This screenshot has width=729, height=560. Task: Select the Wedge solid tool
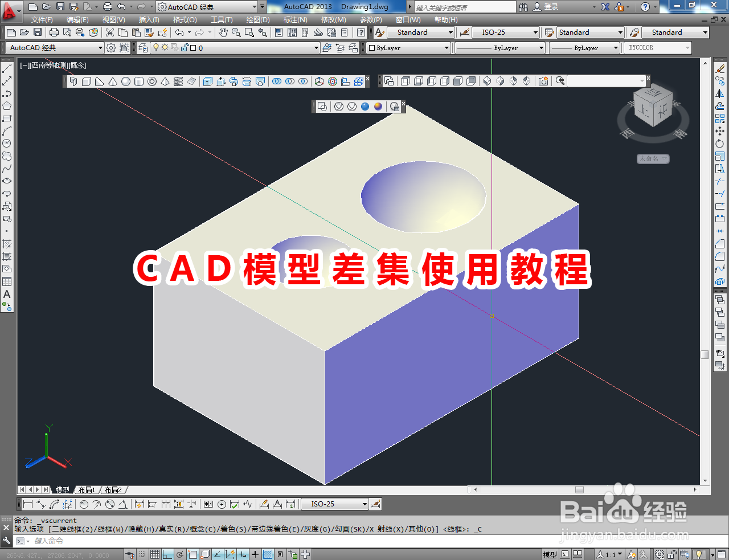point(100,81)
